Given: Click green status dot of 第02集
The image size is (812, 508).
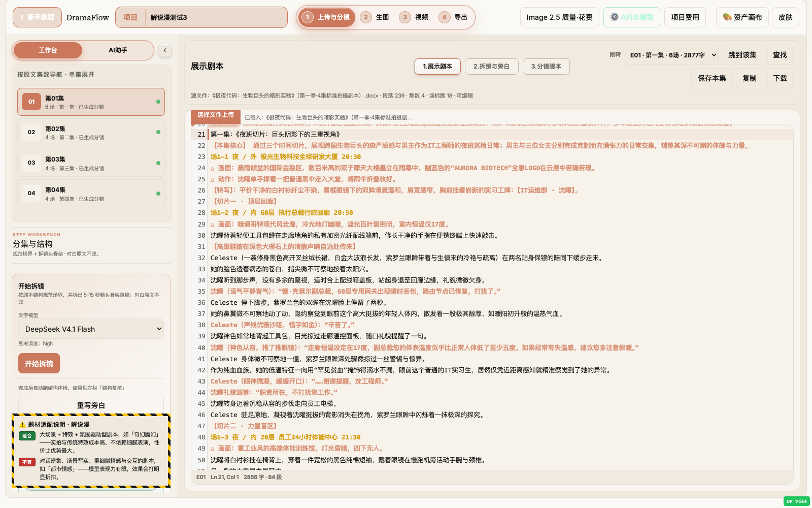Looking at the screenshot, I should [158, 132].
